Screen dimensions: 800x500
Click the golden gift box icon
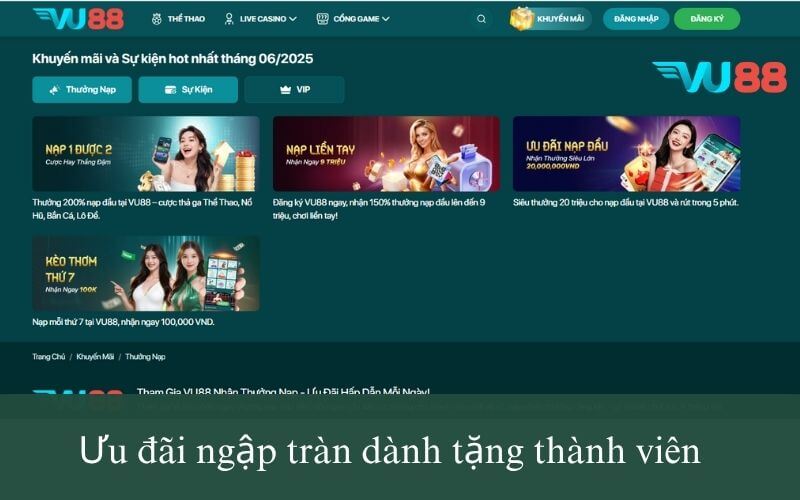coord(521,19)
